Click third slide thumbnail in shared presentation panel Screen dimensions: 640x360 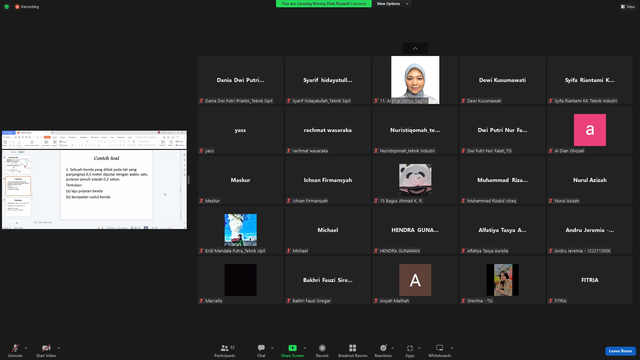pos(18,207)
